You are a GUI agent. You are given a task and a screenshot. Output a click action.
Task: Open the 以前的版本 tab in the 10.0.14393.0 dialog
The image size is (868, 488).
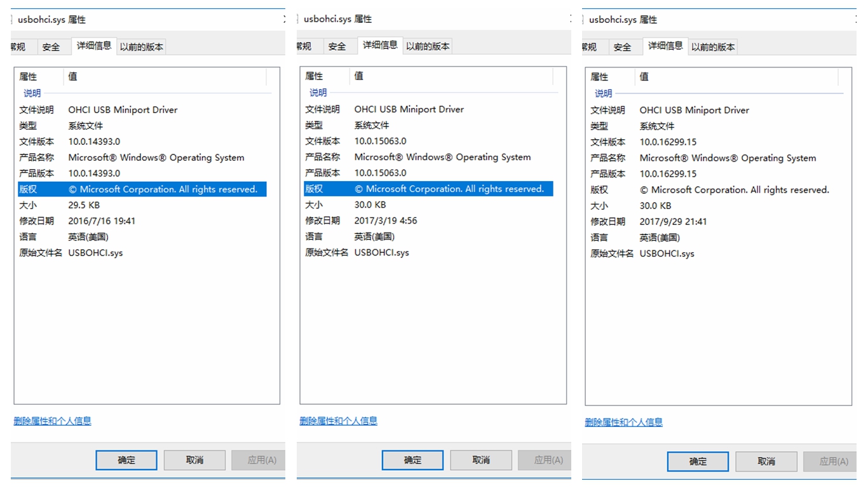142,47
